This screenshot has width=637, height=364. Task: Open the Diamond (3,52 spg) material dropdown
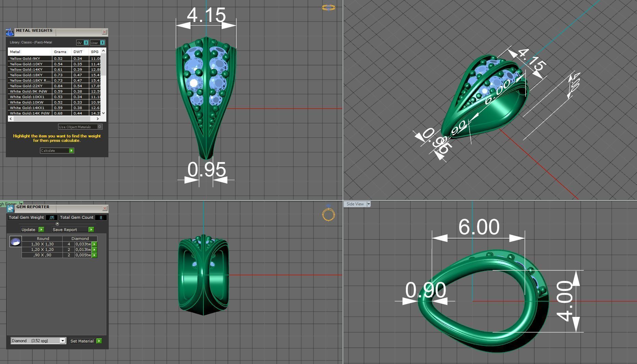(x=63, y=341)
